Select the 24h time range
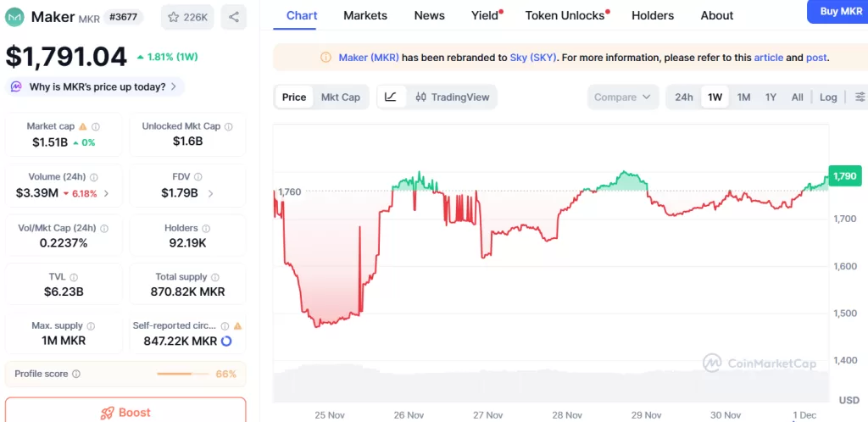The width and height of the screenshot is (868, 422). pos(684,97)
